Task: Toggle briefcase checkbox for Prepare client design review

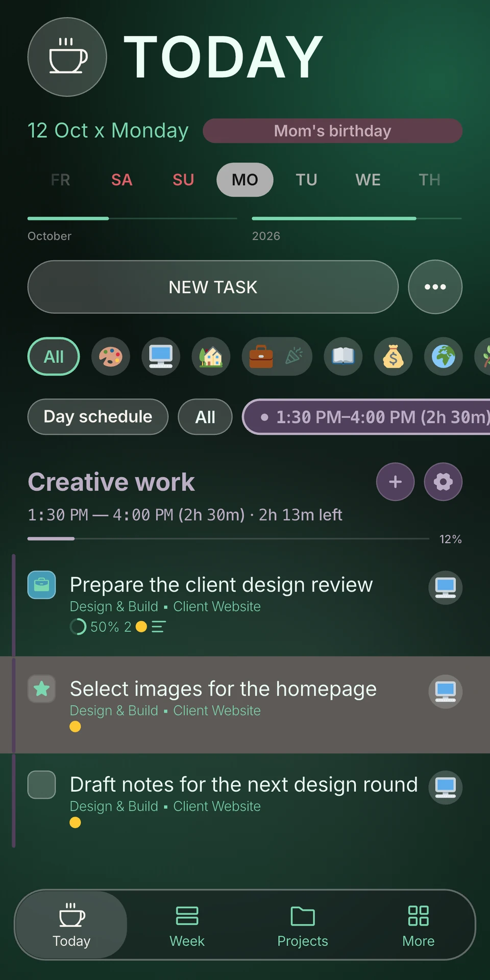Action: [41, 585]
